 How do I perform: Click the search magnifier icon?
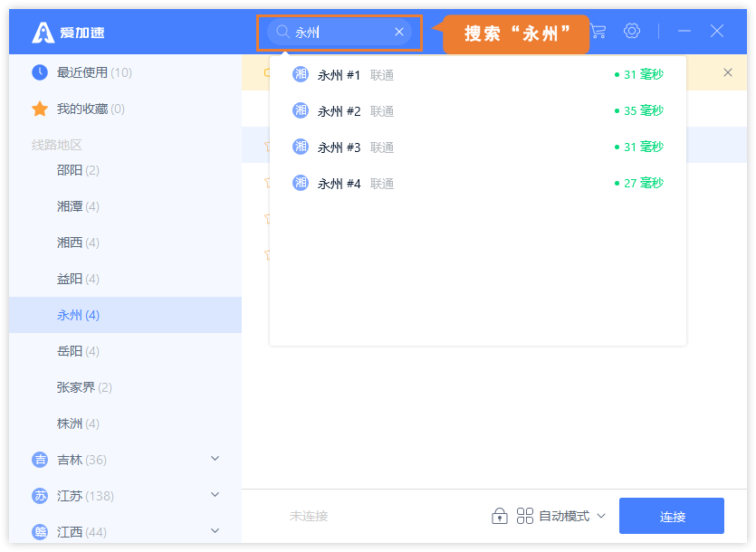click(282, 32)
